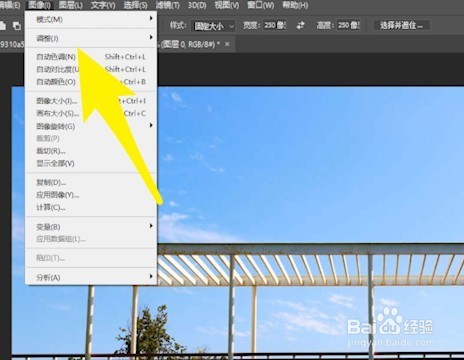464x360 pixels.
Task: Choose 调整(J) from the Image menu
Action: pyautogui.click(x=91, y=38)
